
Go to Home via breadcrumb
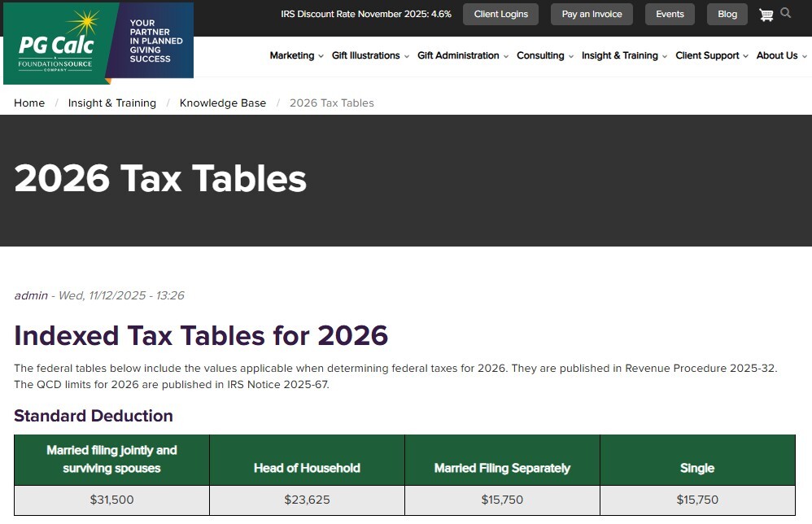[29, 103]
